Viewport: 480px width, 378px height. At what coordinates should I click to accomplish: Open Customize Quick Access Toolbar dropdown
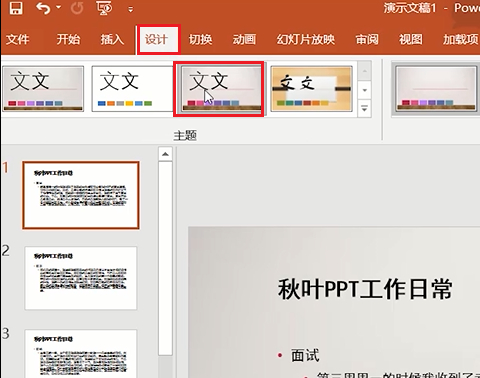click(131, 10)
